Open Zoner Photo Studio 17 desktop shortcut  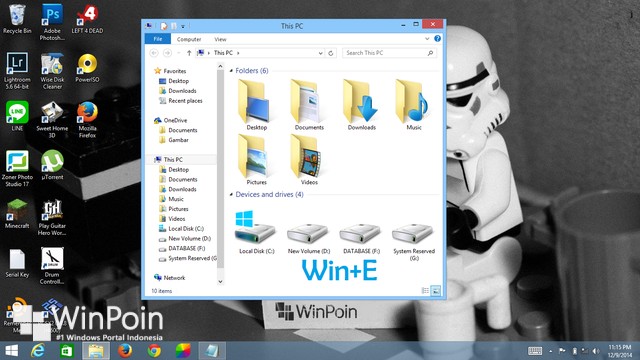click(17, 168)
